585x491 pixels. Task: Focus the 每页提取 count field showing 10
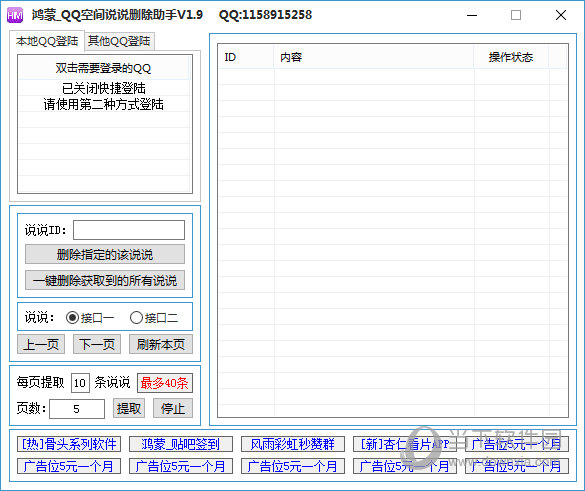[80, 383]
